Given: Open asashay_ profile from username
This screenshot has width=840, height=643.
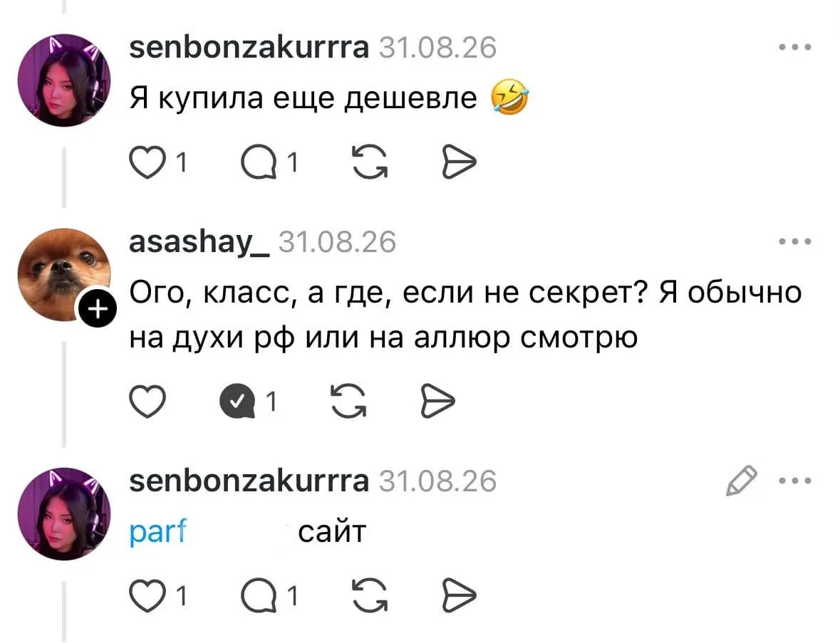Looking at the screenshot, I should pyautogui.click(x=199, y=243).
